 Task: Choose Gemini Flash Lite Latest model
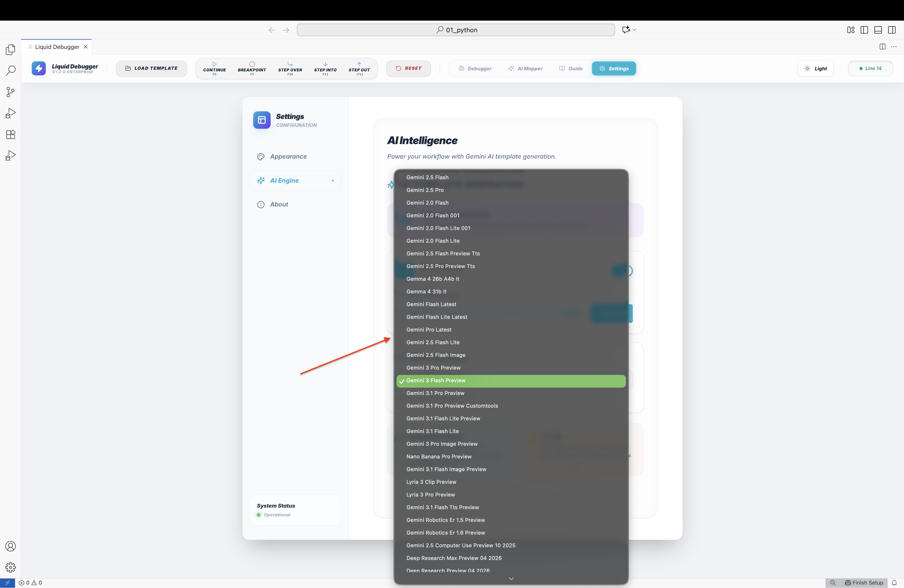pos(511,317)
